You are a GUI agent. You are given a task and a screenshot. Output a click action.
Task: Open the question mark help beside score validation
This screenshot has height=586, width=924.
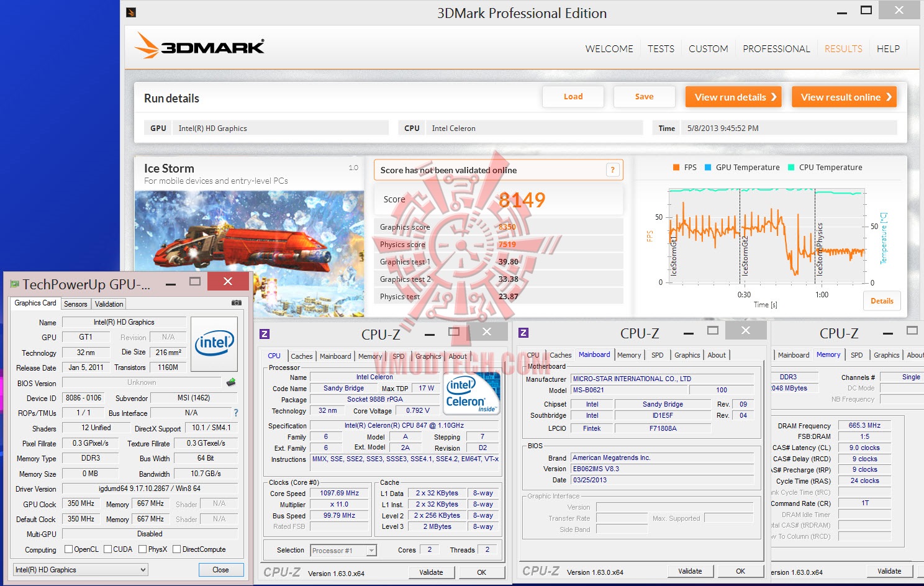click(612, 170)
